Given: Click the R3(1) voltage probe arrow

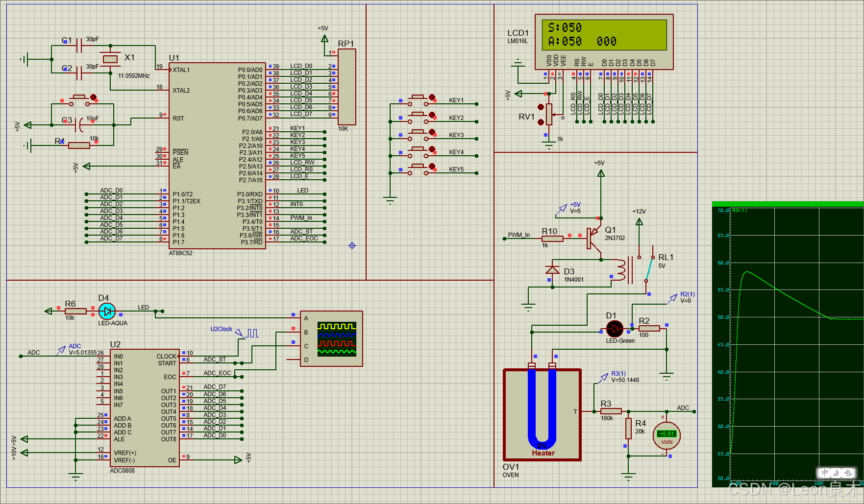Looking at the screenshot, I should (x=604, y=378).
